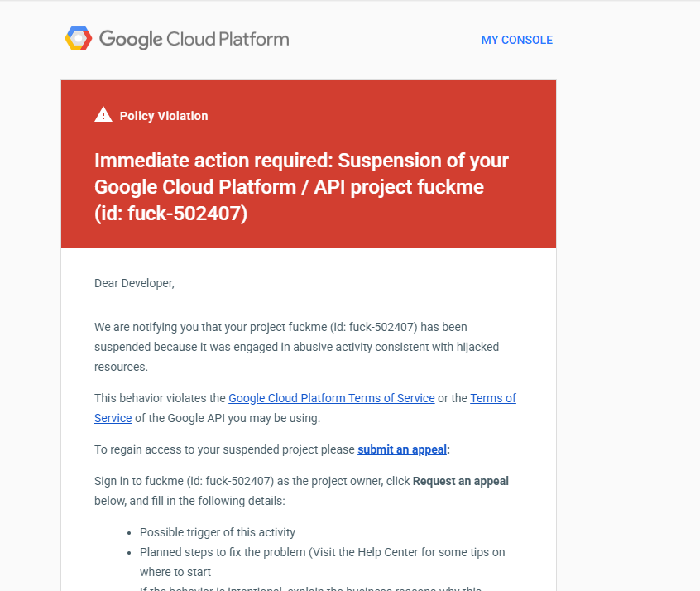Click the white warning triangle icon
The height and width of the screenshot is (591, 700).
tap(103, 114)
